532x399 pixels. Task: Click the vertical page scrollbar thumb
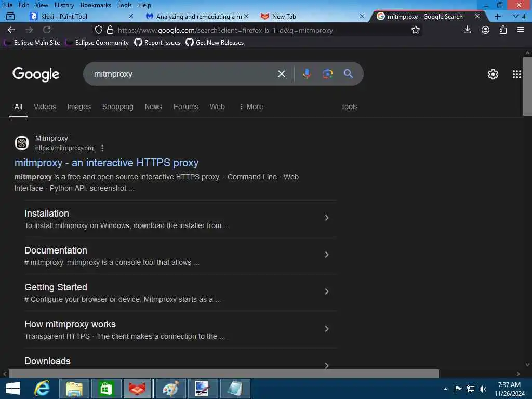pos(527,87)
